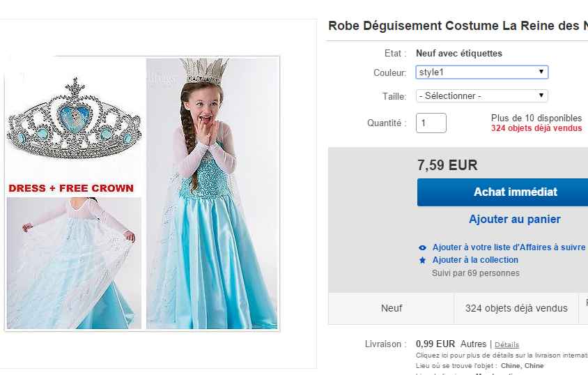This screenshot has width=588, height=375.
Task: Click the Ajouter au panier link
Action: tap(514, 219)
